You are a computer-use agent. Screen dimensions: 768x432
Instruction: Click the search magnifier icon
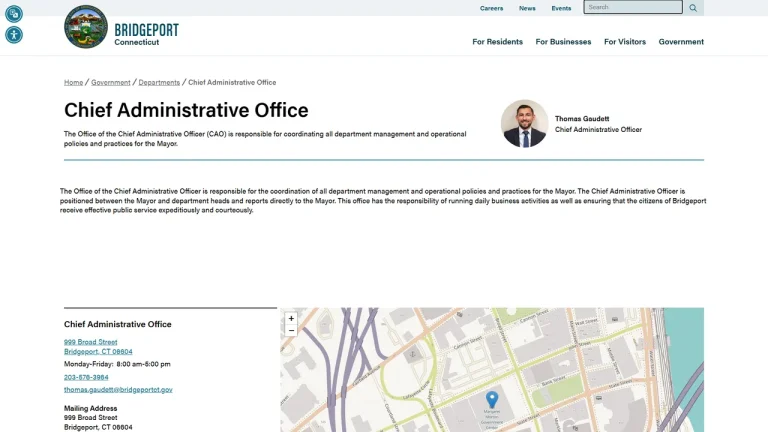(x=693, y=8)
